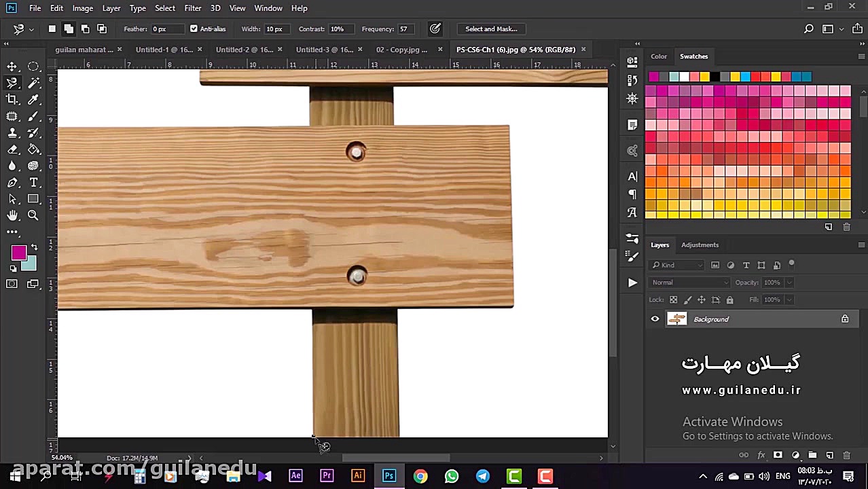Select the Zoom tool
The image size is (868, 489).
click(x=33, y=215)
